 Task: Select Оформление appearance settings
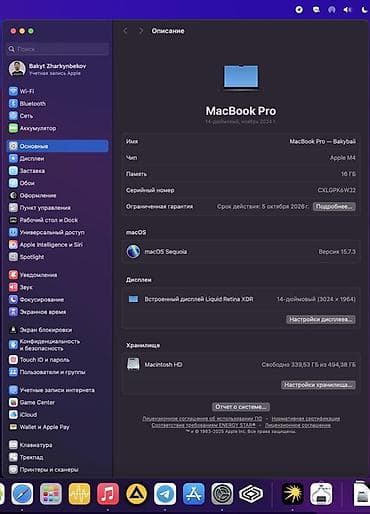(x=57, y=195)
